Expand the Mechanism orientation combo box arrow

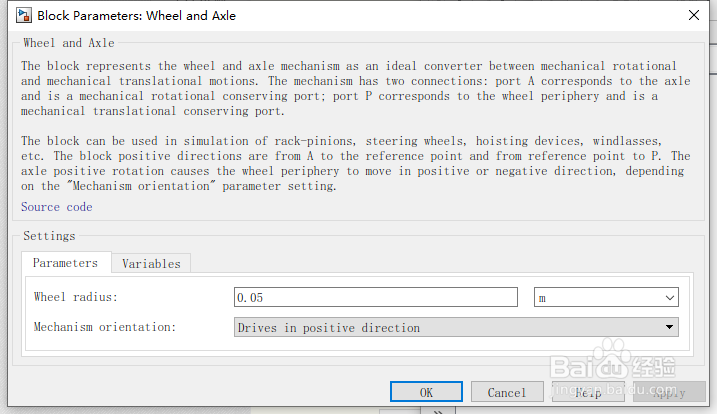669,327
